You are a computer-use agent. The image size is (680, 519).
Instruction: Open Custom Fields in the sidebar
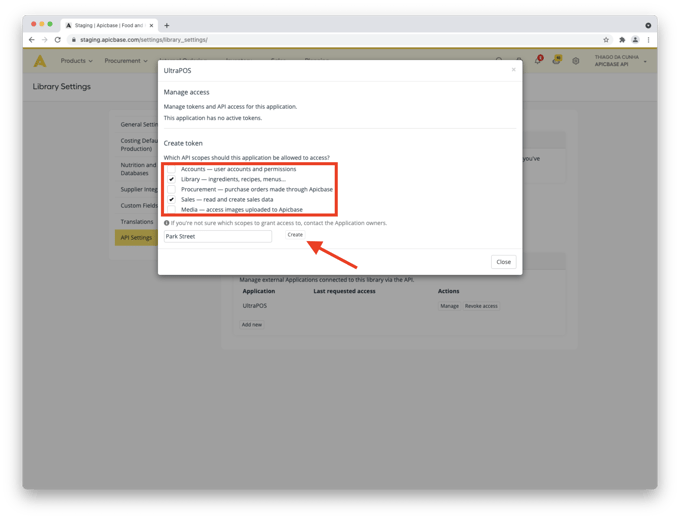pos(139,206)
